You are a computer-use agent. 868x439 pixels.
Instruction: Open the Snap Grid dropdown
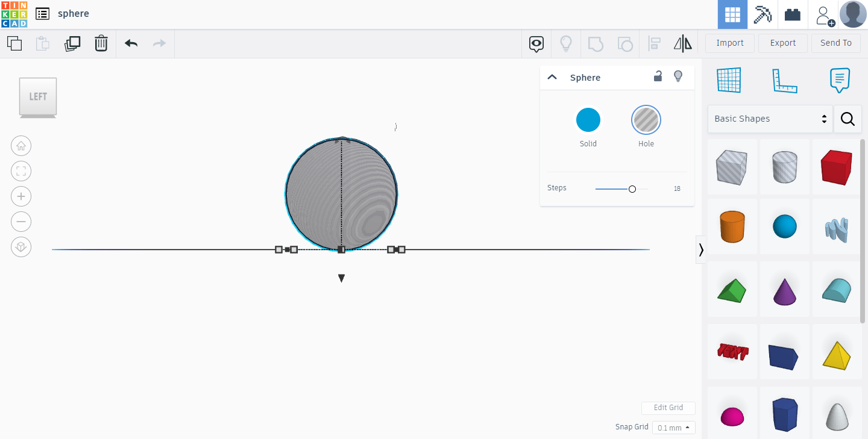pos(673,427)
